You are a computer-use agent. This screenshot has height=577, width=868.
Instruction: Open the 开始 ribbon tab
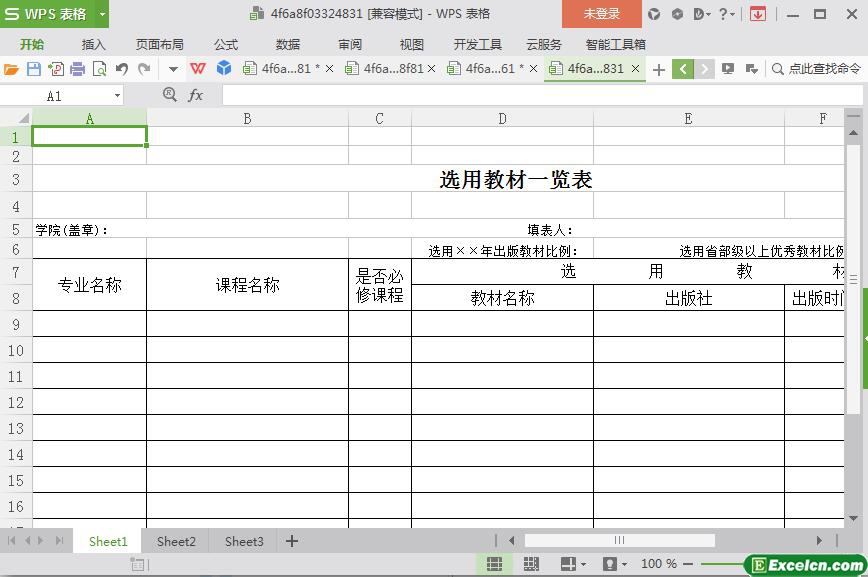click(32, 44)
